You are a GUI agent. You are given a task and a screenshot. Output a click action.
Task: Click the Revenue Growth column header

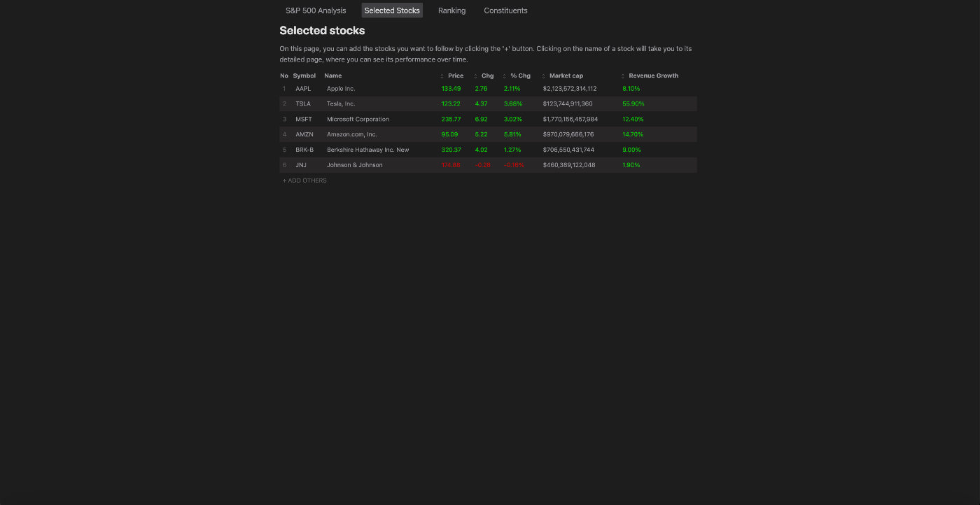(654, 76)
